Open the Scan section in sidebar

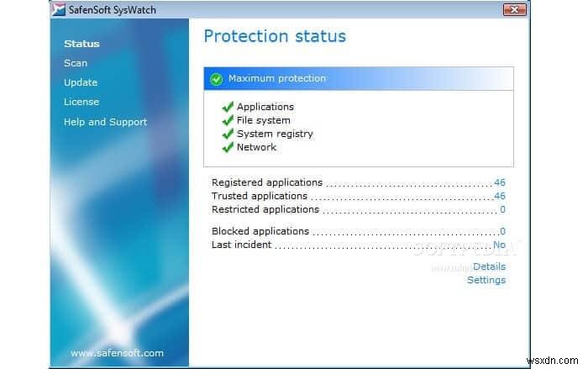76,63
